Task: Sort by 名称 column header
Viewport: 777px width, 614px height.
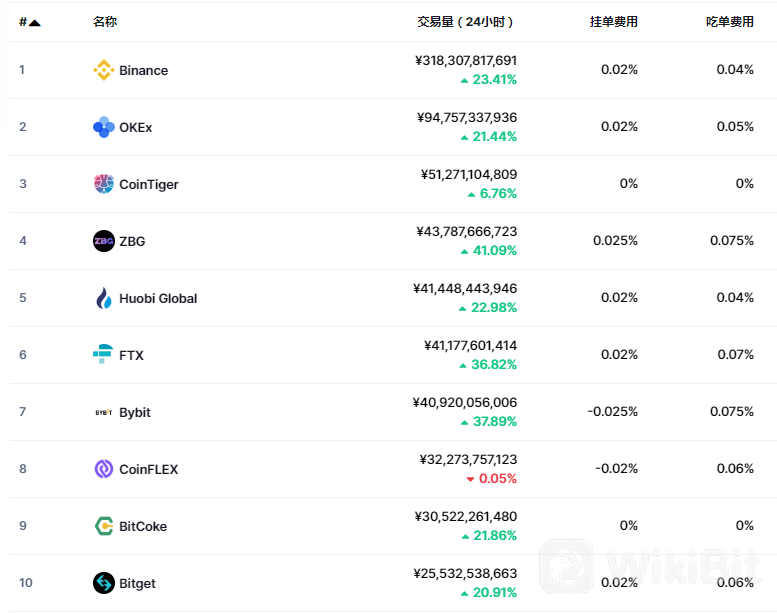Action: [105, 22]
